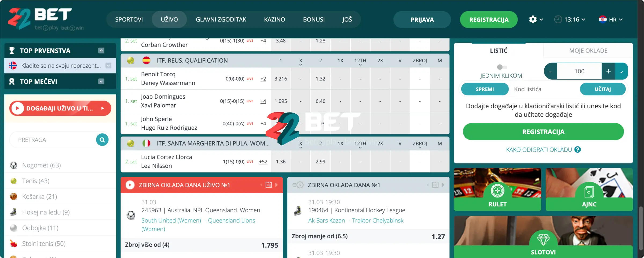This screenshot has height=258, width=644.
Task: Open the Uživo menu
Action: pyautogui.click(x=169, y=19)
